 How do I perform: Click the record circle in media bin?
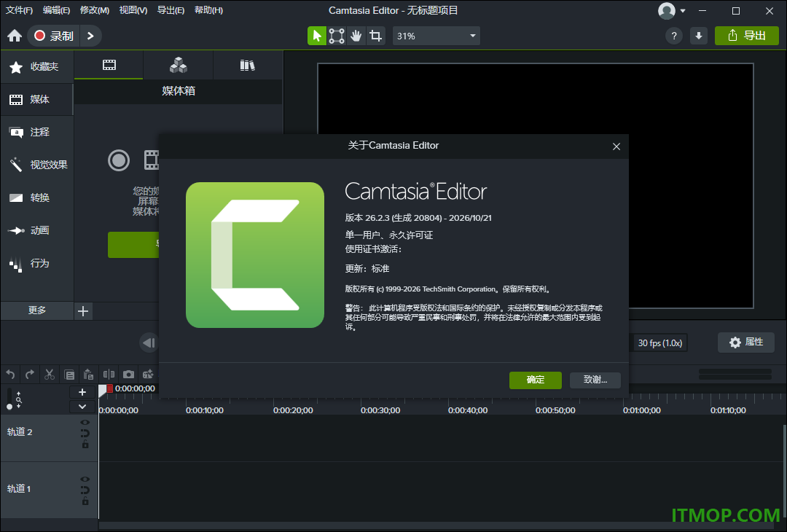pyautogui.click(x=119, y=160)
